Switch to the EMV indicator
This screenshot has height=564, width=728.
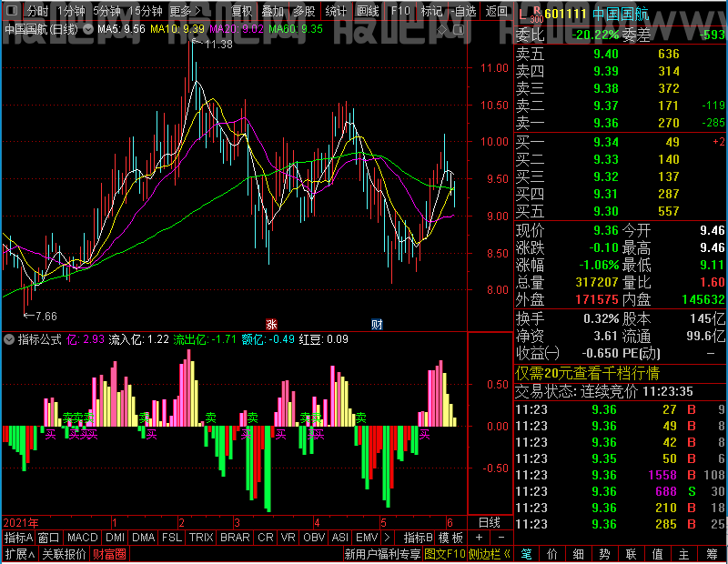point(367,538)
